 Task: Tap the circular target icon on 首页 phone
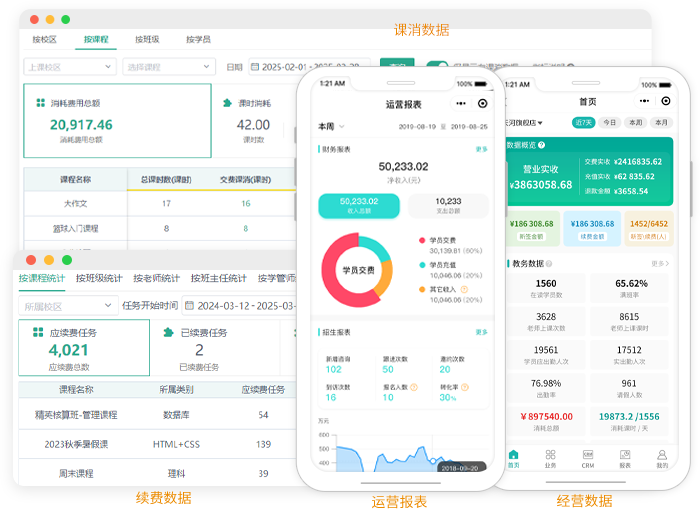(x=666, y=101)
